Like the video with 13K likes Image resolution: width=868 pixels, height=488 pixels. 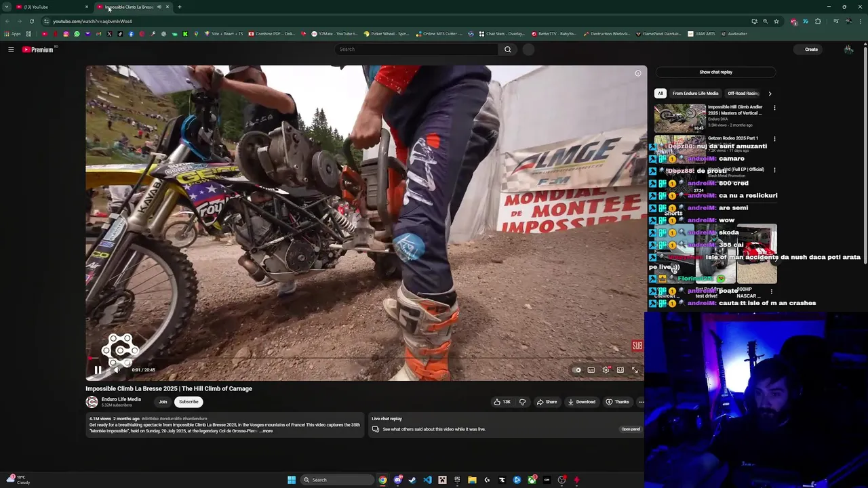[502, 402]
